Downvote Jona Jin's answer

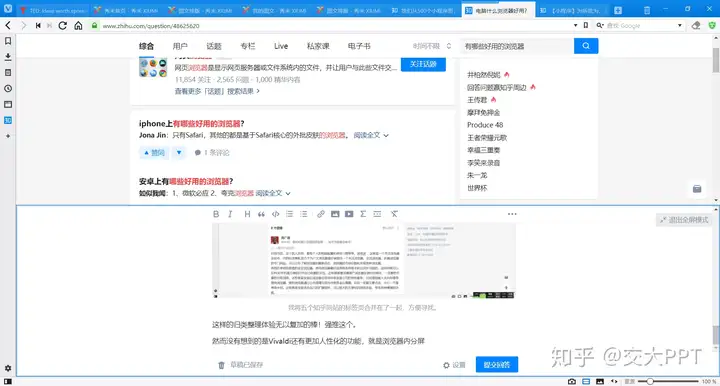[179, 153]
